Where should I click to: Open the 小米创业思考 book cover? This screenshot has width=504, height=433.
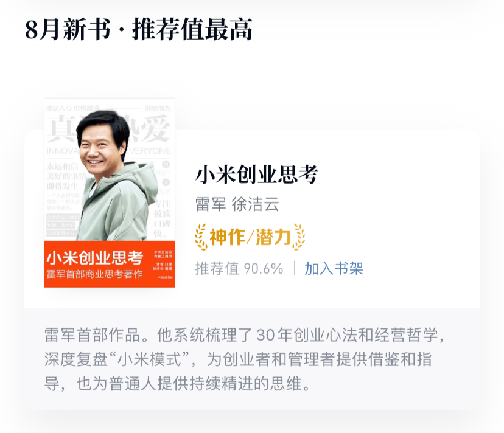[x=110, y=193]
